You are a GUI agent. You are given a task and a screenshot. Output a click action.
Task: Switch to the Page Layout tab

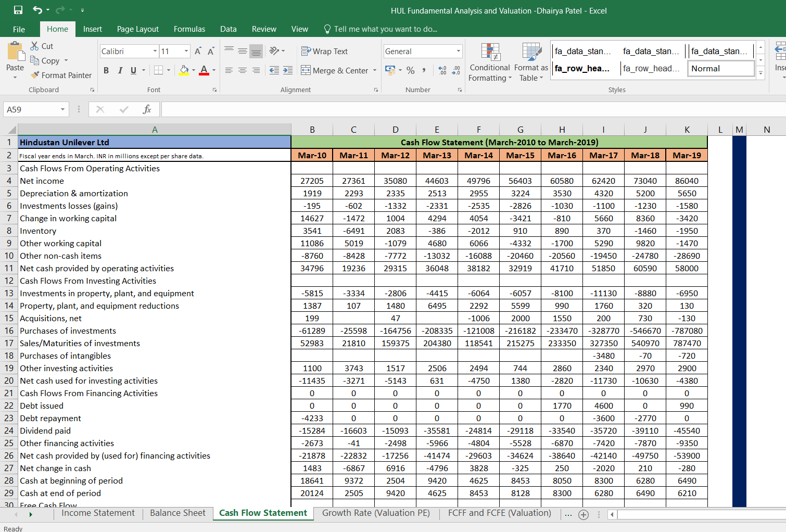(x=138, y=29)
